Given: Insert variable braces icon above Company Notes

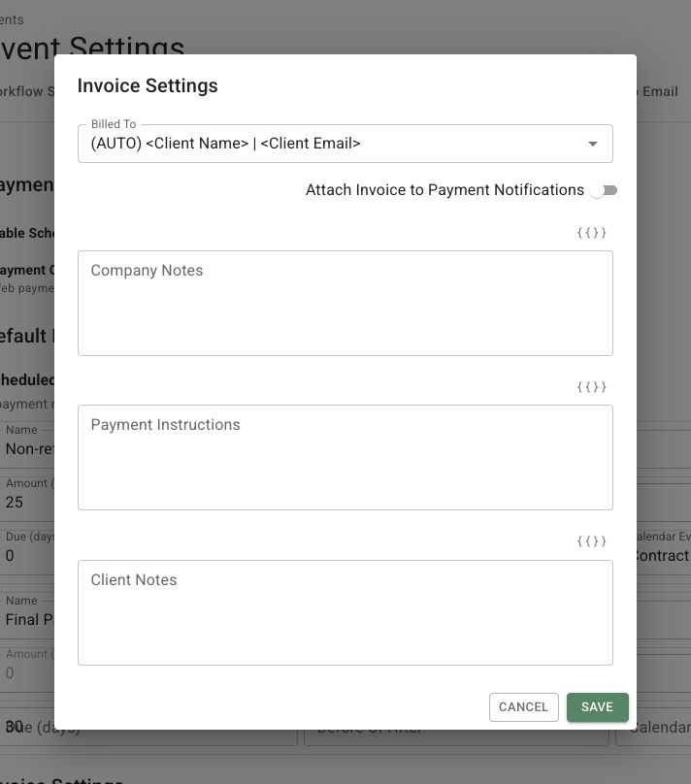Looking at the screenshot, I should tap(591, 233).
